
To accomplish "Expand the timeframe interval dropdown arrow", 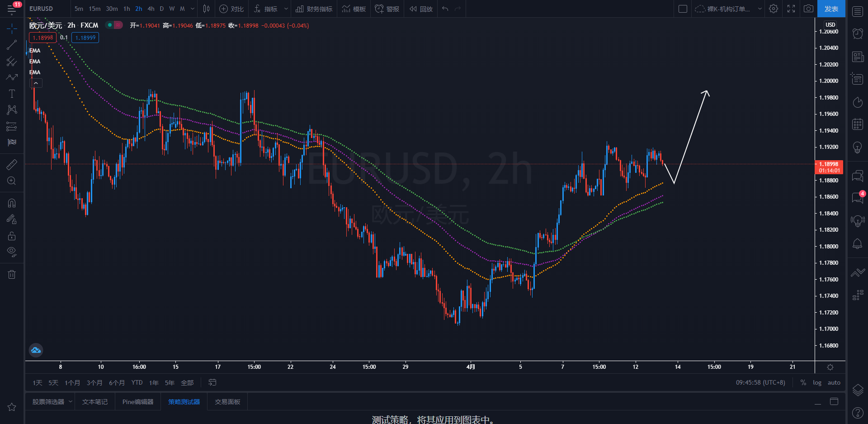I will coord(193,9).
